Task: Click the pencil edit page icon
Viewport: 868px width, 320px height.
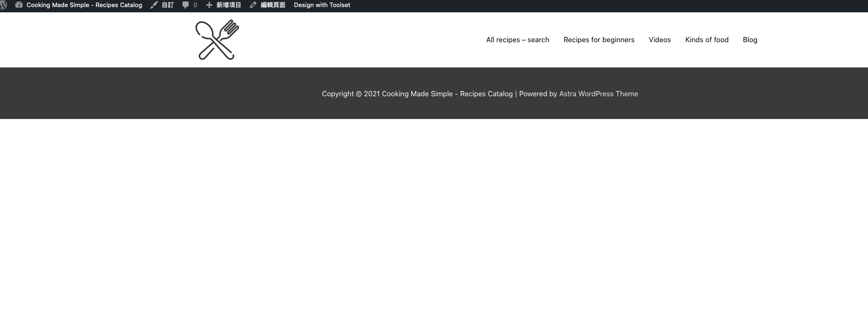Action: point(253,5)
